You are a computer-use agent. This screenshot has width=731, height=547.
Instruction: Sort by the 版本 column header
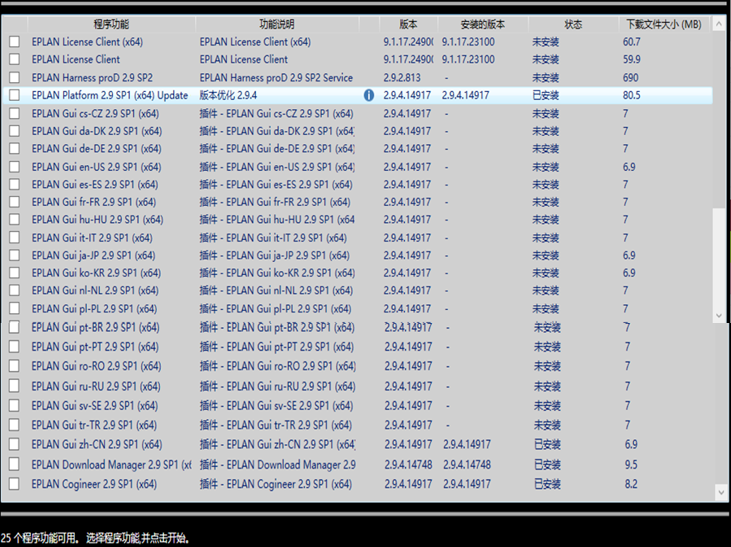tap(408, 23)
